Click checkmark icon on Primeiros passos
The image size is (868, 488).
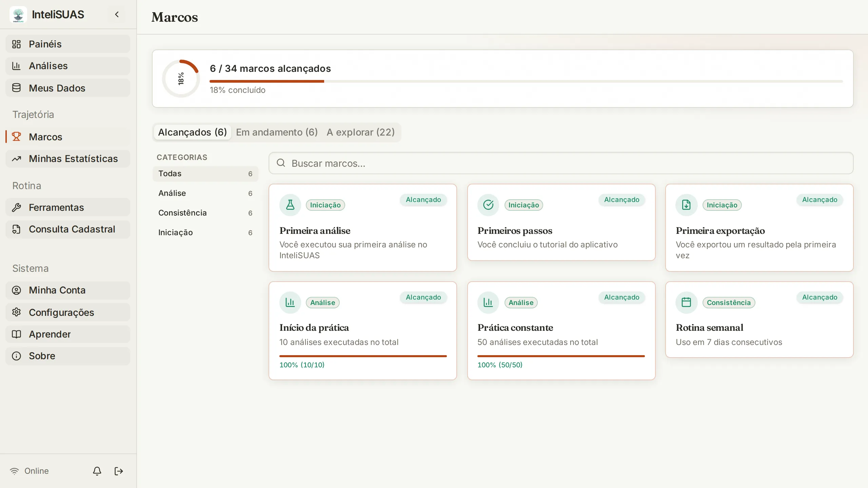488,205
